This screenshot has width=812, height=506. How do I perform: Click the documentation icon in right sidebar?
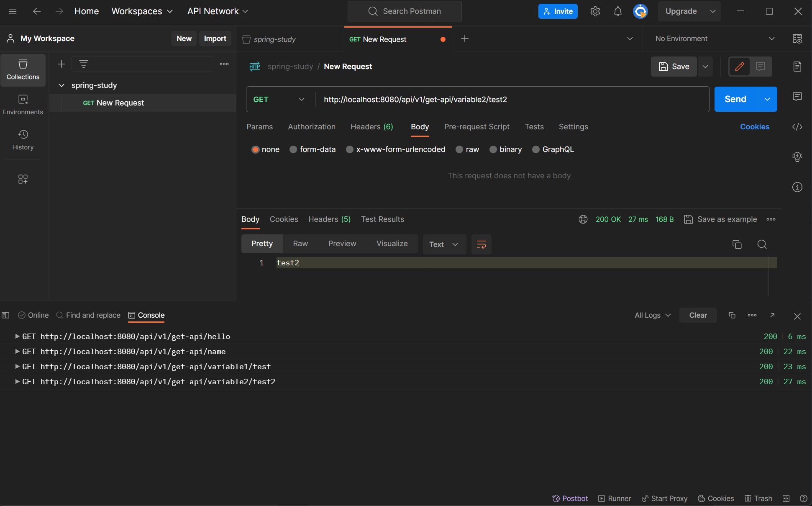(x=797, y=67)
